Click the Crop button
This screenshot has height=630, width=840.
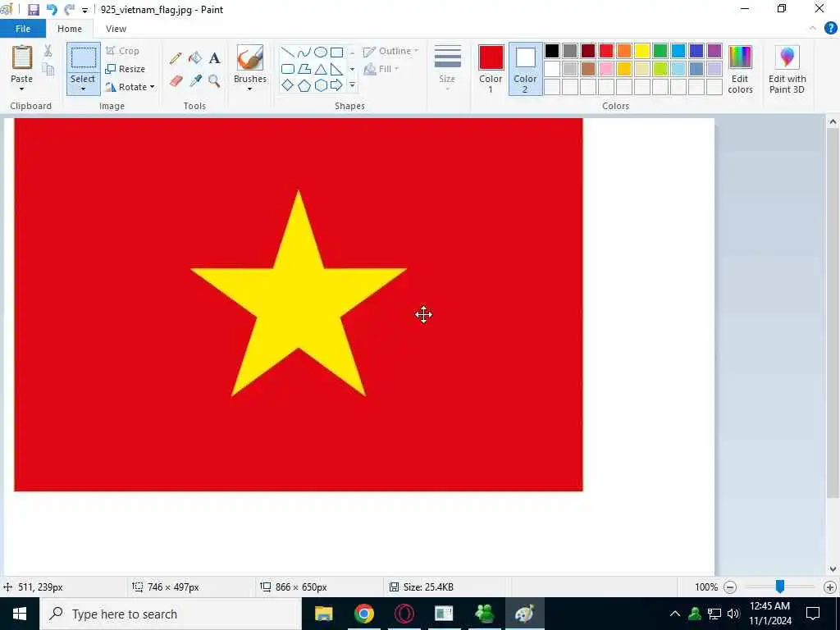click(x=123, y=51)
